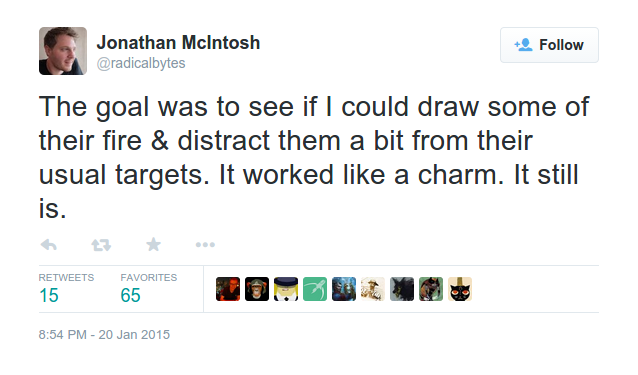Select the blue armored characters avatar

pos(344,289)
